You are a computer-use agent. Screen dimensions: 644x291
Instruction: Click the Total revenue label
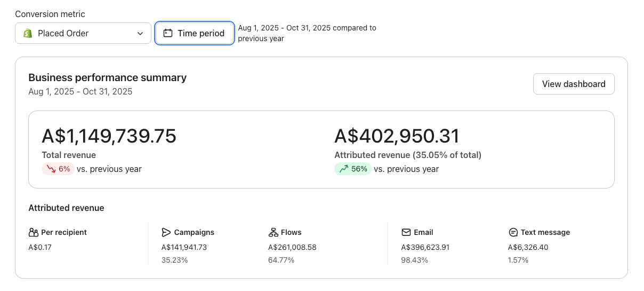[69, 155]
